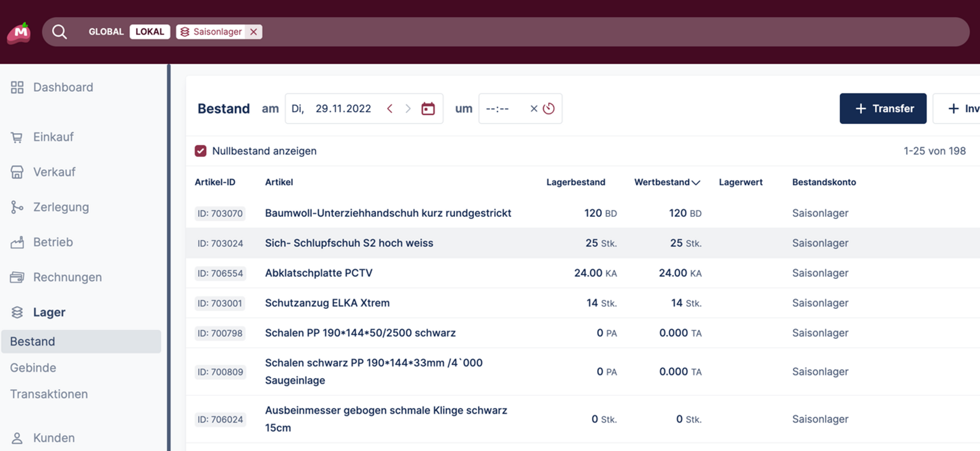
Task: Open the calendar date picker
Action: point(428,108)
